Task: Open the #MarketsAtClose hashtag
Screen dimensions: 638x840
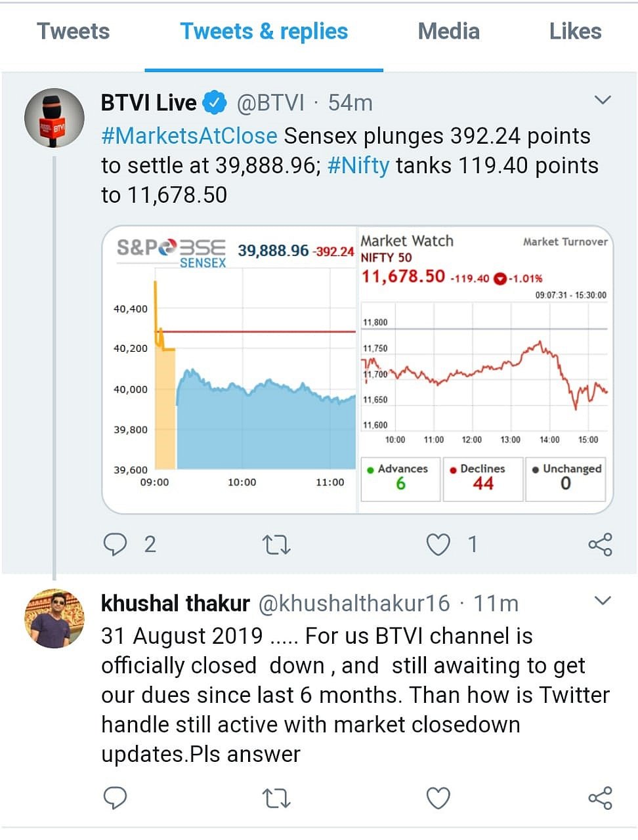Action: 189,136
